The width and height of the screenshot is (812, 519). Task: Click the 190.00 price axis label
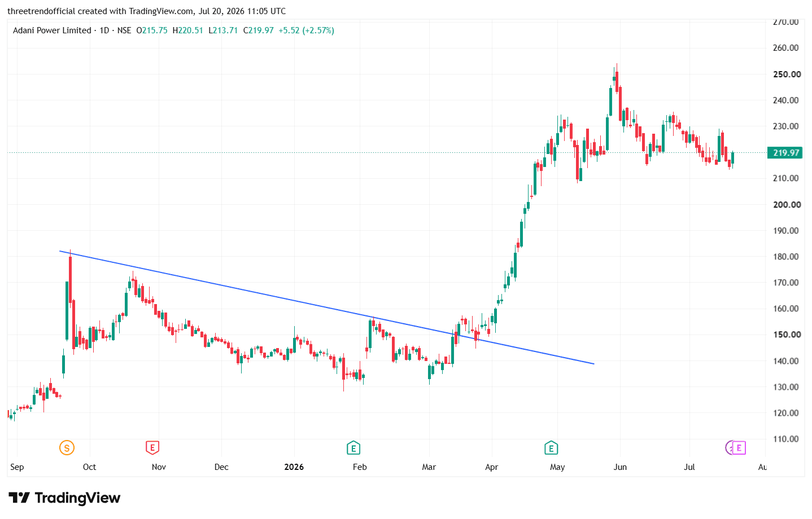(786, 231)
